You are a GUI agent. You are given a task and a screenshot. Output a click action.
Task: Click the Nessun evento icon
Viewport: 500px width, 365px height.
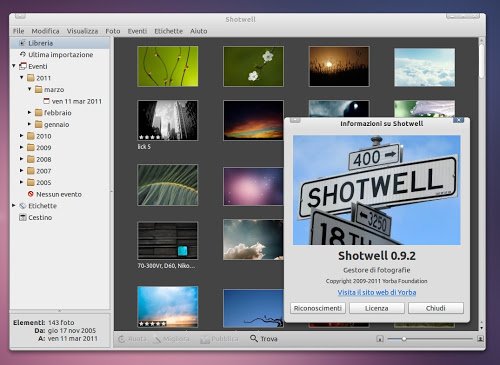tap(31, 194)
